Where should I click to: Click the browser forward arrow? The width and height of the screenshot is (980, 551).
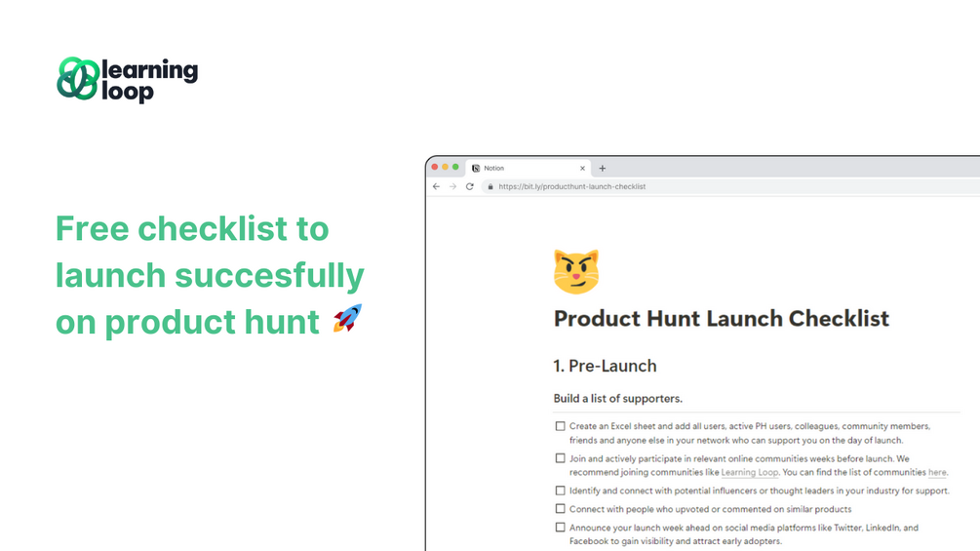point(452,187)
